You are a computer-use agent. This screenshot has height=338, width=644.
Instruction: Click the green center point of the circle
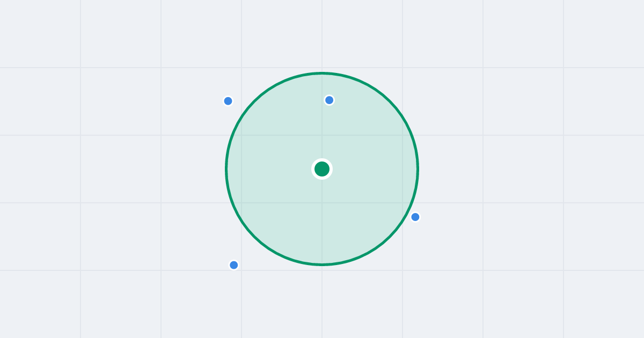[x=322, y=169]
